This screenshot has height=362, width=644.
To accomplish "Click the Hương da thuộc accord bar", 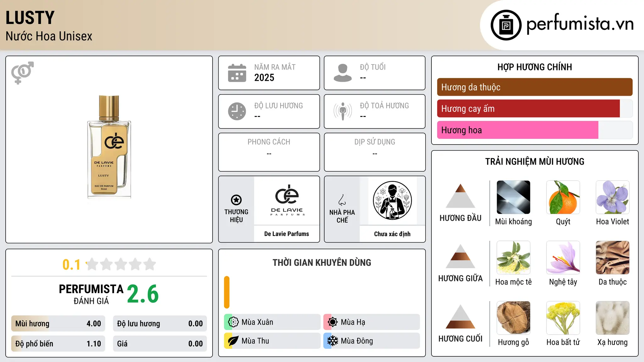I will (x=535, y=87).
